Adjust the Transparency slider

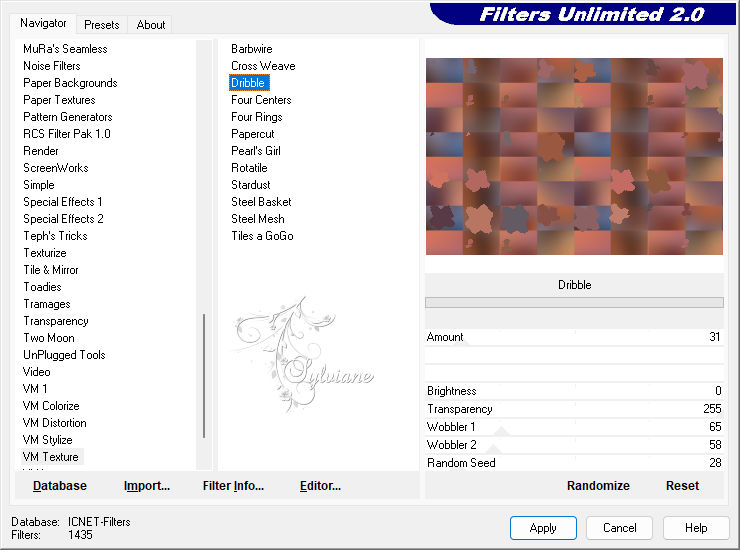pos(574,409)
